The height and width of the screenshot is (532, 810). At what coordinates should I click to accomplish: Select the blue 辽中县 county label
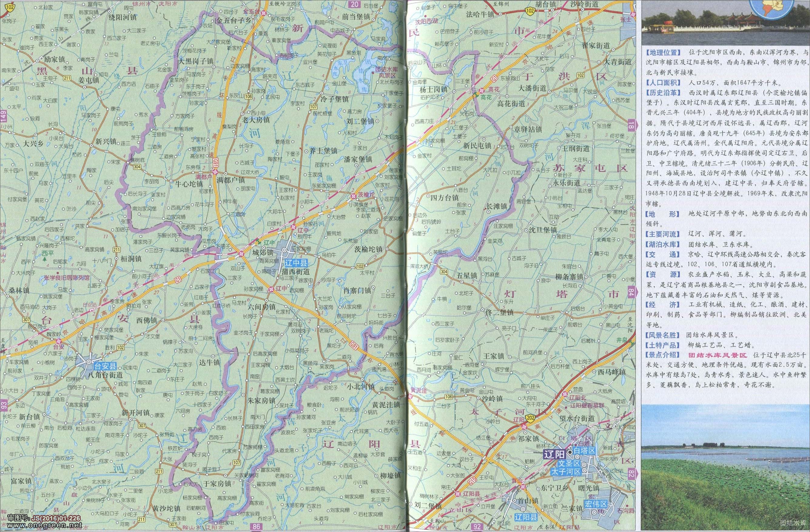296,263
